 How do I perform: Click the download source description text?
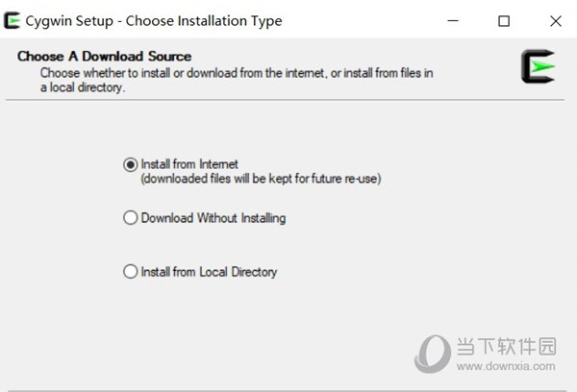point(237,80)
